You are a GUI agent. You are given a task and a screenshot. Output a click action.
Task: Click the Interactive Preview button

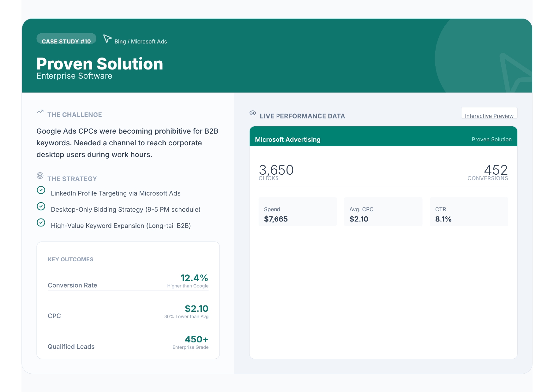point(489,113)
